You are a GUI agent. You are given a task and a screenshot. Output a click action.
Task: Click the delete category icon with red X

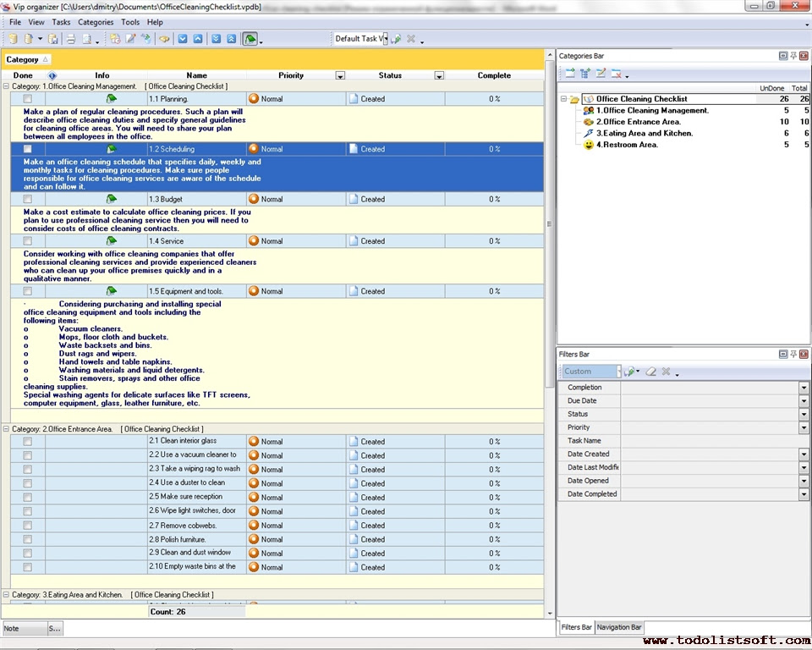pos(617,74)
